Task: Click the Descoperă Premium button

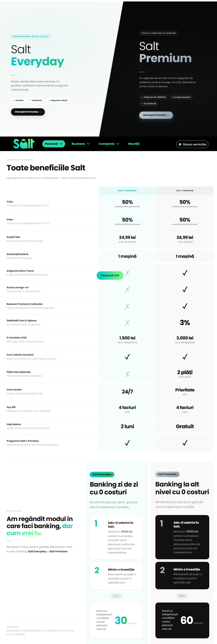Action: point(156,115)
